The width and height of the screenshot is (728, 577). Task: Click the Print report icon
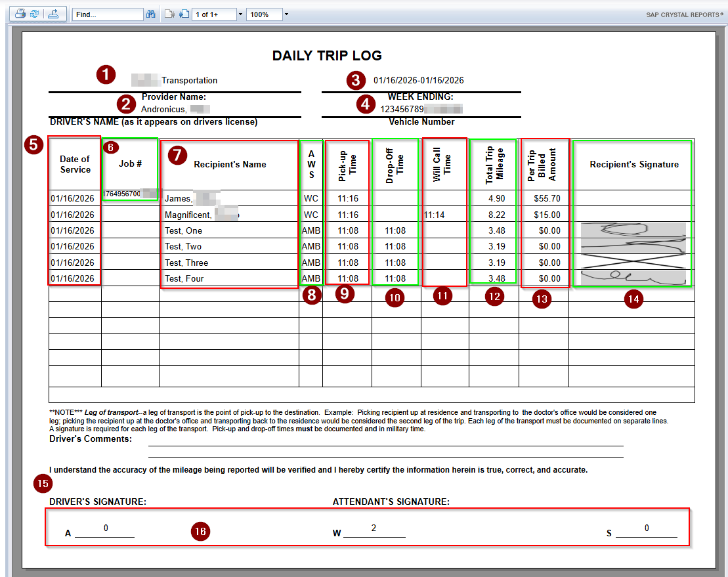(20, 14)
